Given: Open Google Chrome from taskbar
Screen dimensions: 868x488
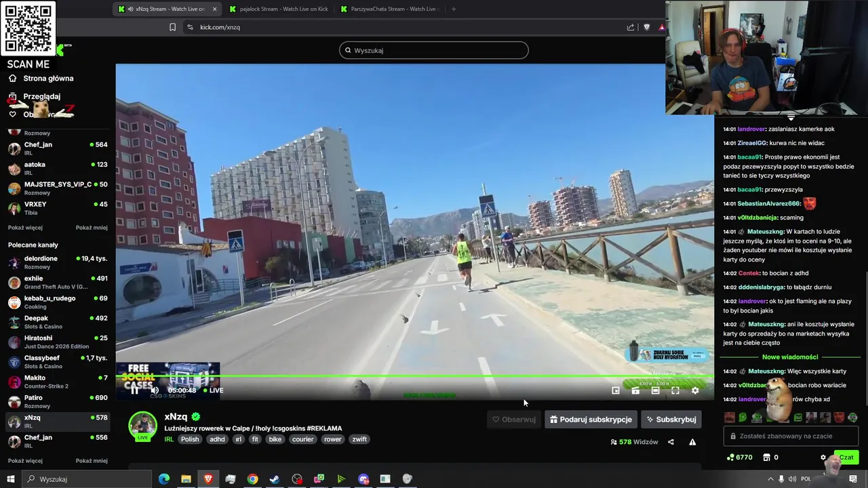Looking at the screenshot, I should (252, 479).
